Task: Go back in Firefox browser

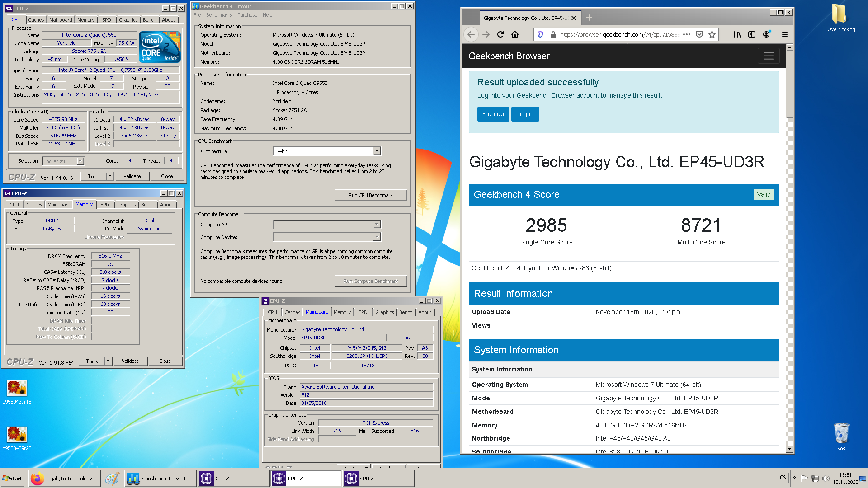Action: pyautogui.click(x=471, y=34)
